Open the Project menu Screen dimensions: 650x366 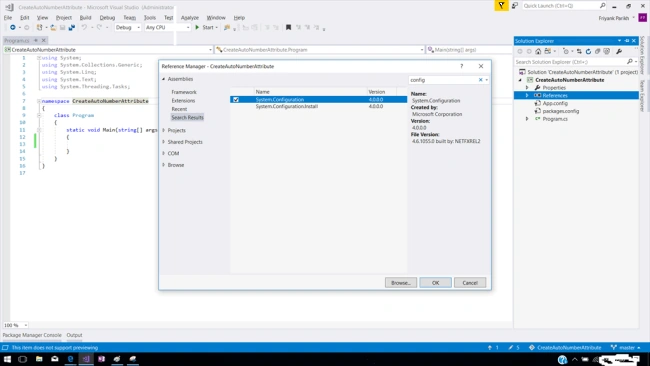pos(64,18)
